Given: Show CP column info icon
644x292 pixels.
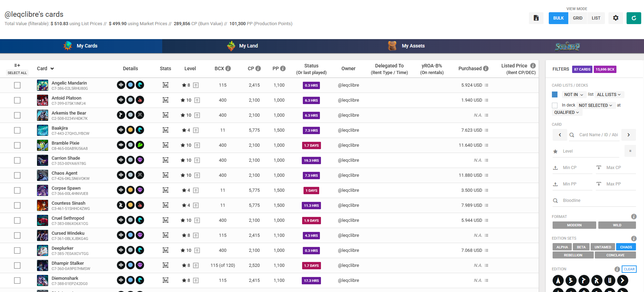Looking at the screenshot, I should pyautogui.click(x=258, y=68).
